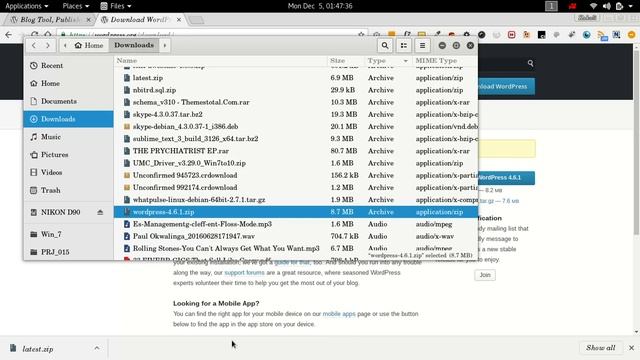The width and height of the screenshot is (640, 360).
Task: Open the Places menu
Action: pos(76,6)
